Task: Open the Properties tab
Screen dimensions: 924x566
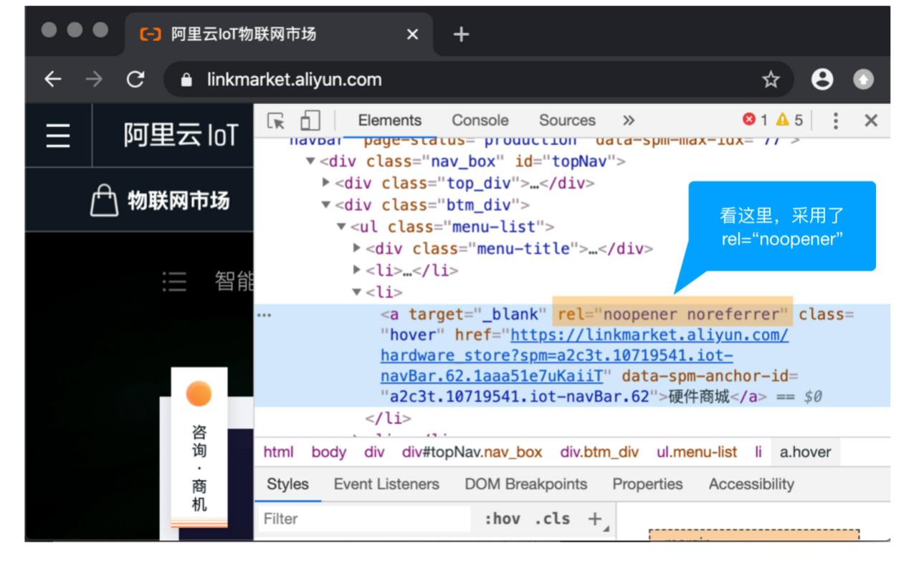Action: 647,484
